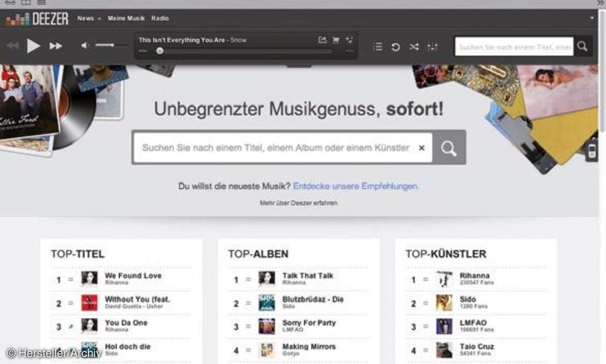
Task: Click David Guetta - Usher artist text
Action: click(134, 306)
